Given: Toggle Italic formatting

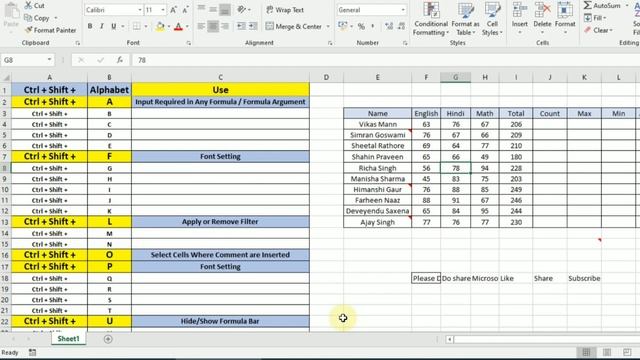Looking at the screenshot, I should click(102, 27).
